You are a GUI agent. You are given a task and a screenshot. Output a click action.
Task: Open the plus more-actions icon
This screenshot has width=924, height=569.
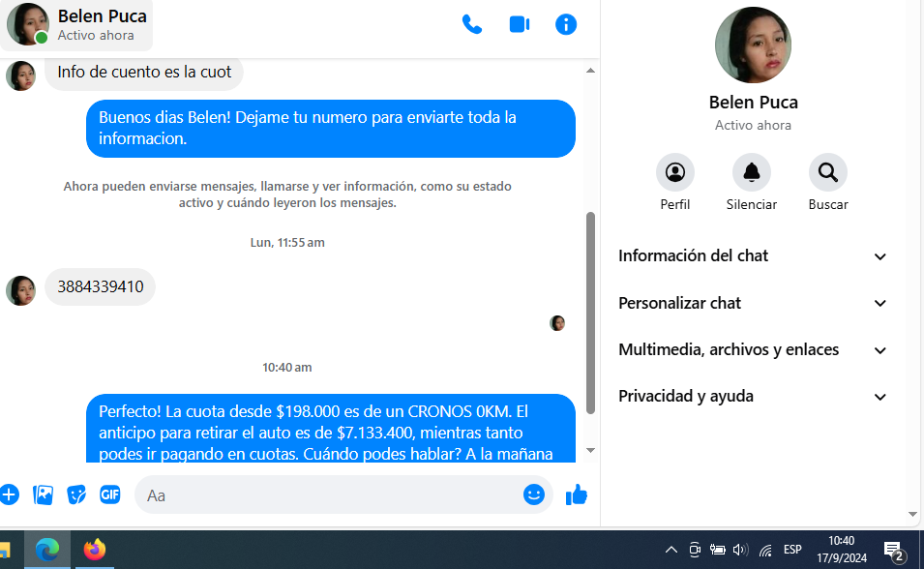point(9,494)
